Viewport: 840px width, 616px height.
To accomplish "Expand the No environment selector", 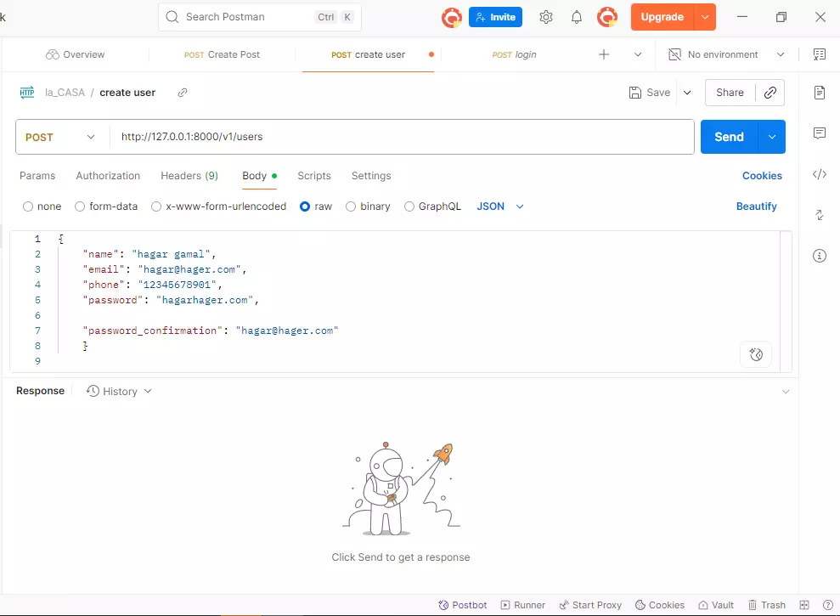I will click(x=726, y=54).
